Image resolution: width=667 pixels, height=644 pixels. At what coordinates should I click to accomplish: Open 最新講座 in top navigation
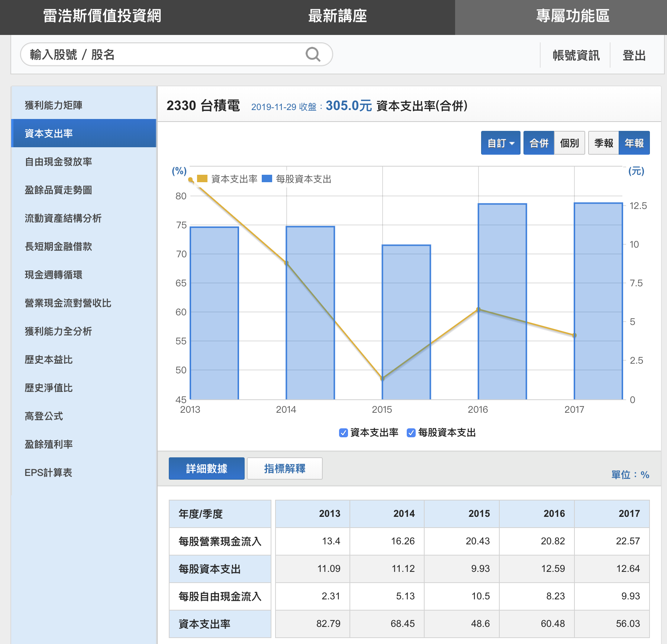pos(337,16)
